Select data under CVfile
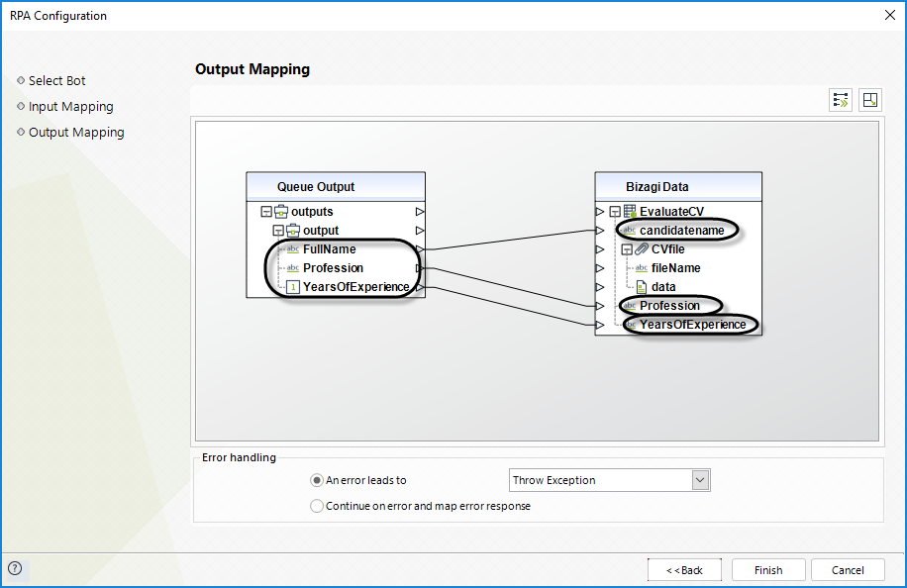Viewport: 907px width, 588px height. click(x=663, y=287)
